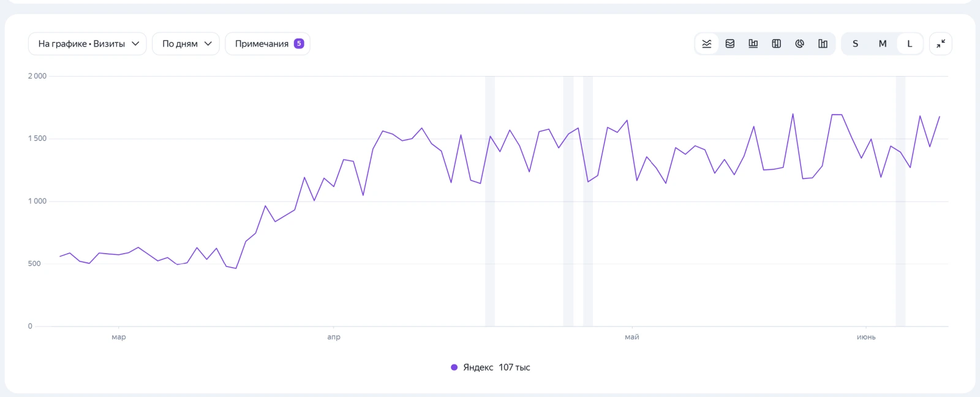This screenshot has height=397, width=980.
Task: Open Примечания notes button
Action: click(x=268, y=43)
